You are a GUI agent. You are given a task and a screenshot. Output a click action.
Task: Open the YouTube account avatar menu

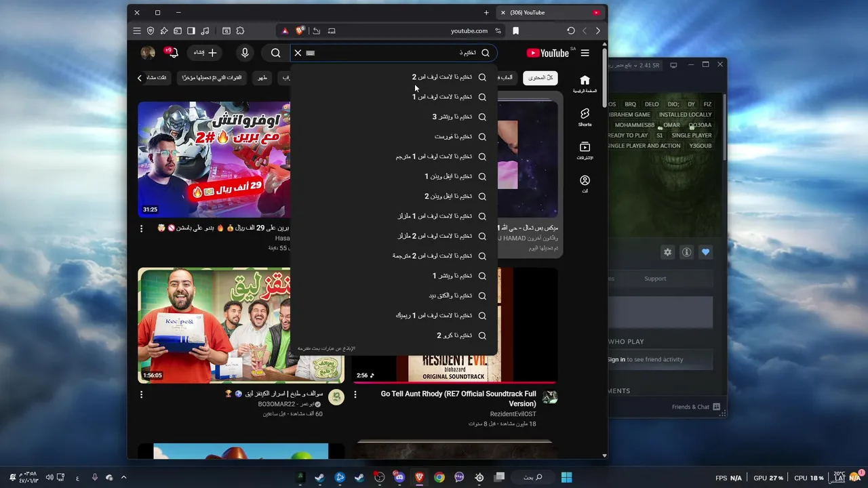coord(148,53)
